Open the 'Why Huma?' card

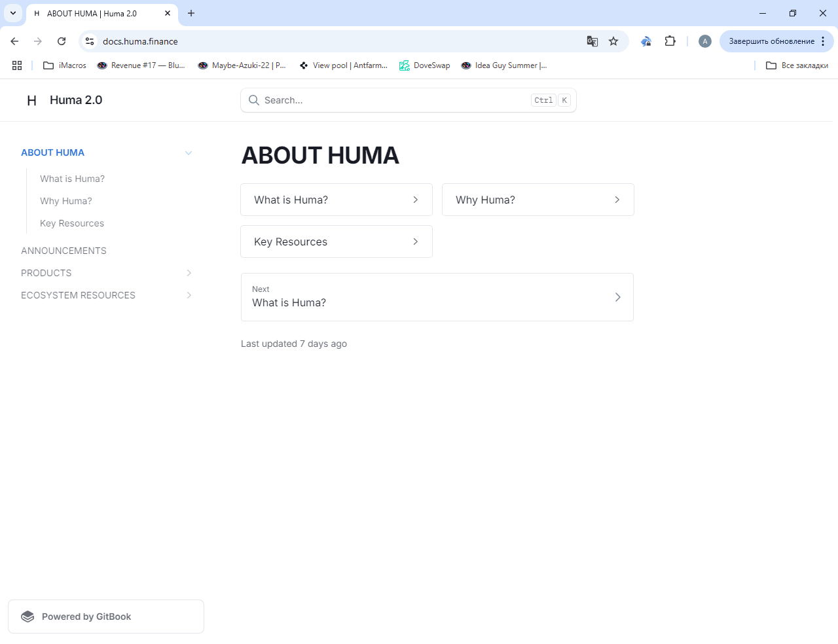[538, 200]
